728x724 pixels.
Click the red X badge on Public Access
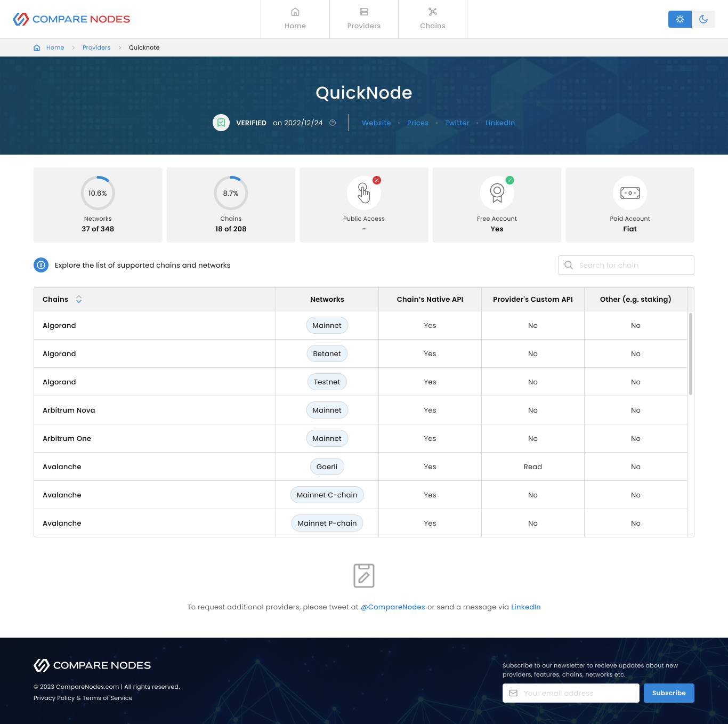(x=377, y=180)
